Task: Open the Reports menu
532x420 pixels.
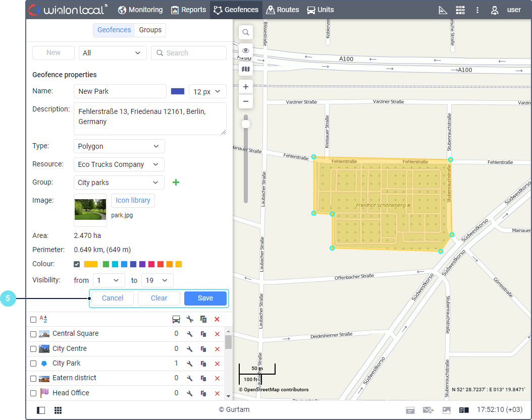Action: tap(188, 10)
